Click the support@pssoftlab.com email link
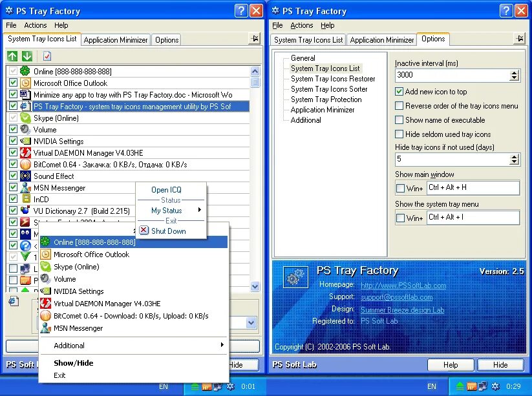Viewport: 532px width, 396px height. (x=397, y=297)
